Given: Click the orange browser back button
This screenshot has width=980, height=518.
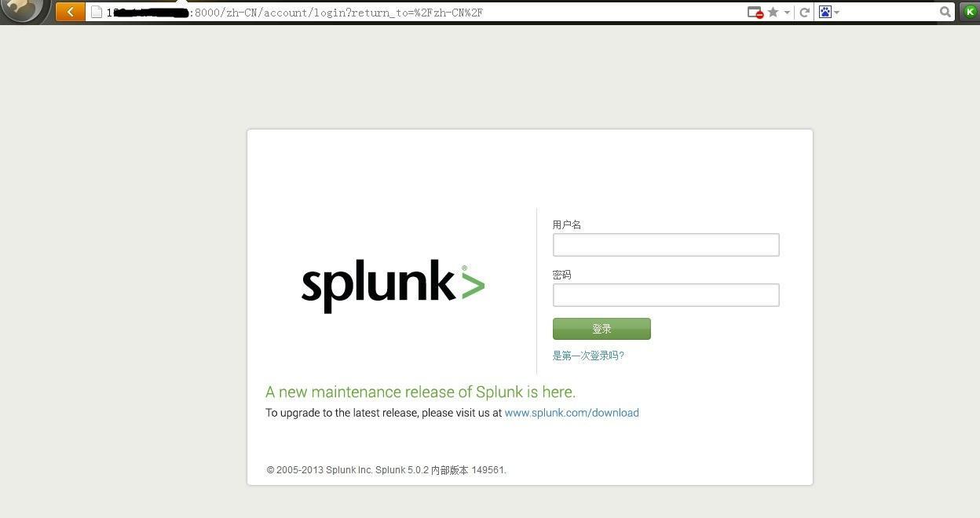Looking at the screenshot, I should 70,12.
